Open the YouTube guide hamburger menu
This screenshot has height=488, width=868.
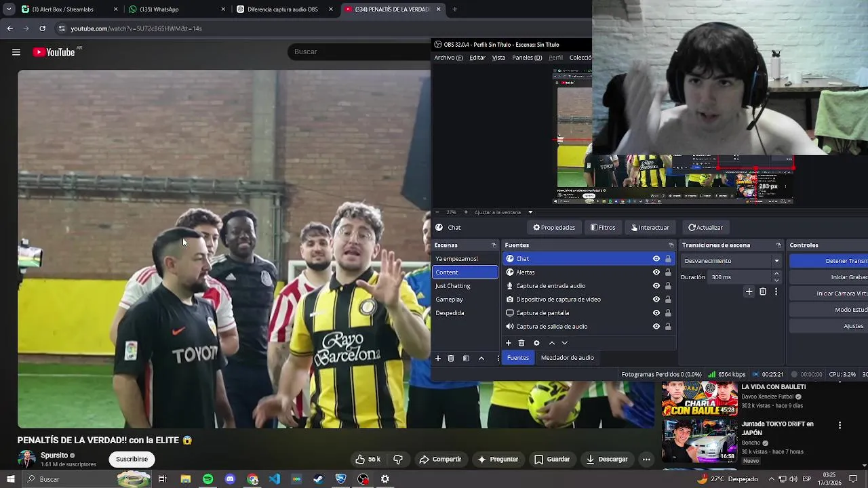pos(16,52)
